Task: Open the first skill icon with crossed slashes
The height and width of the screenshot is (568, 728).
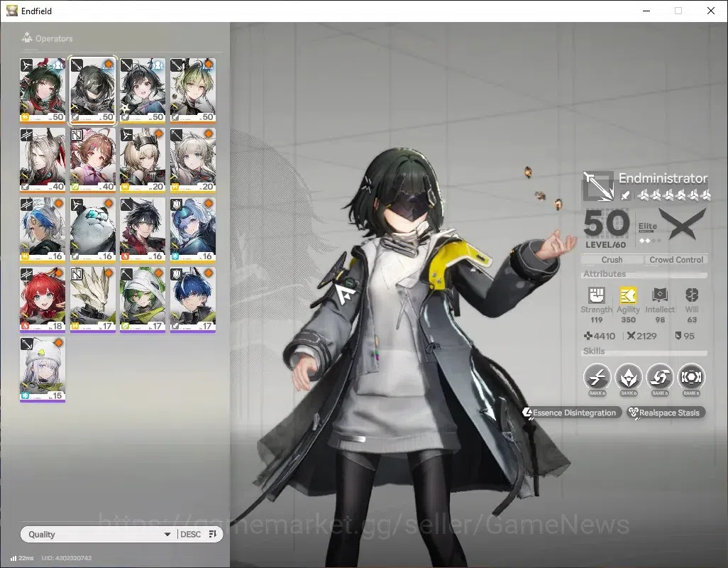Action: (x=597, y=376)
